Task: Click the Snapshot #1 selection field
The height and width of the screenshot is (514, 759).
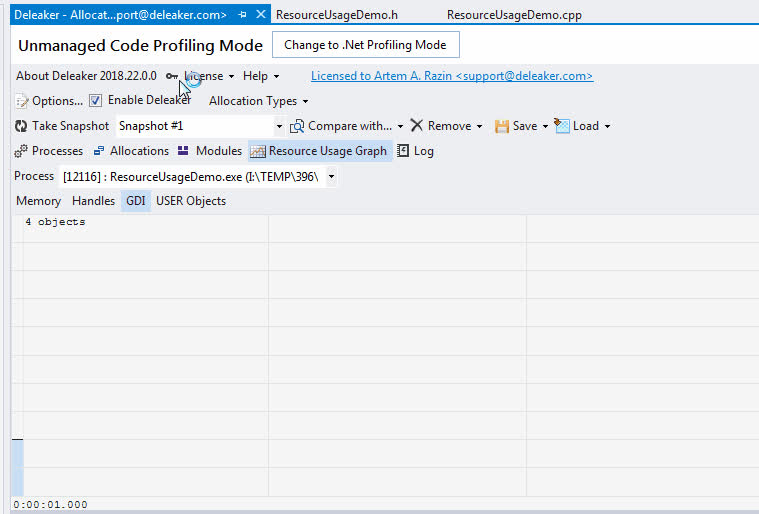Action: [195, 126]
